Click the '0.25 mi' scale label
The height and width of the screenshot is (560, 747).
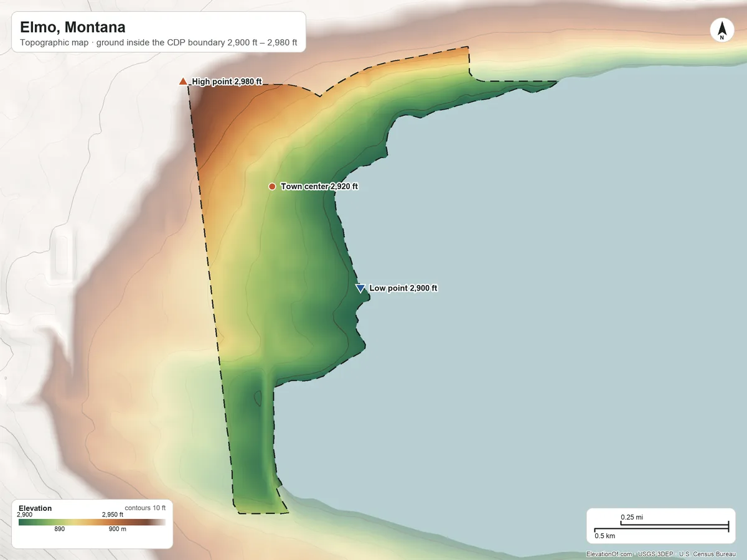[x=632, y=518]
